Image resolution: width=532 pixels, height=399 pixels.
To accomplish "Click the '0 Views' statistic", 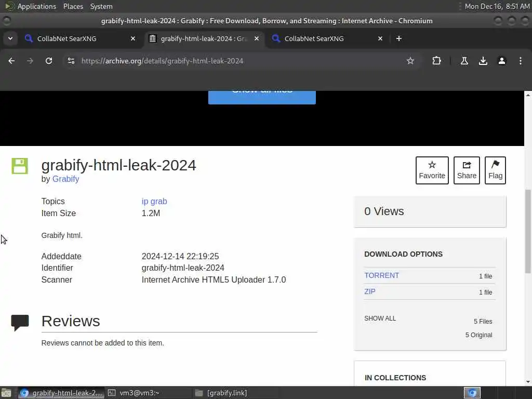I will [384, 211].
